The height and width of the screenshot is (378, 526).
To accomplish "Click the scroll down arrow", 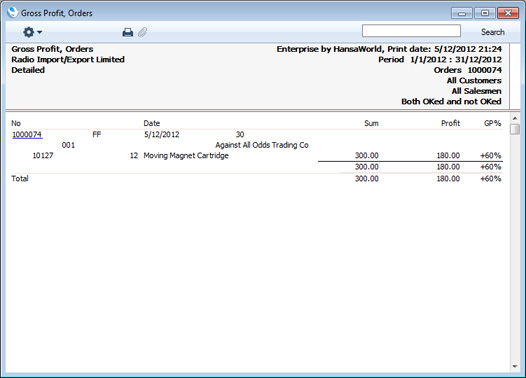I will point(515,367).
